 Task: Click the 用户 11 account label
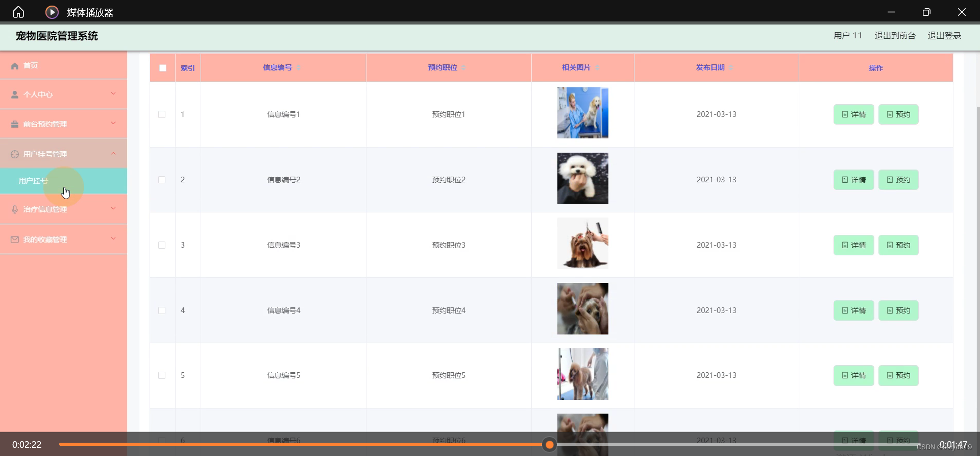848,36
